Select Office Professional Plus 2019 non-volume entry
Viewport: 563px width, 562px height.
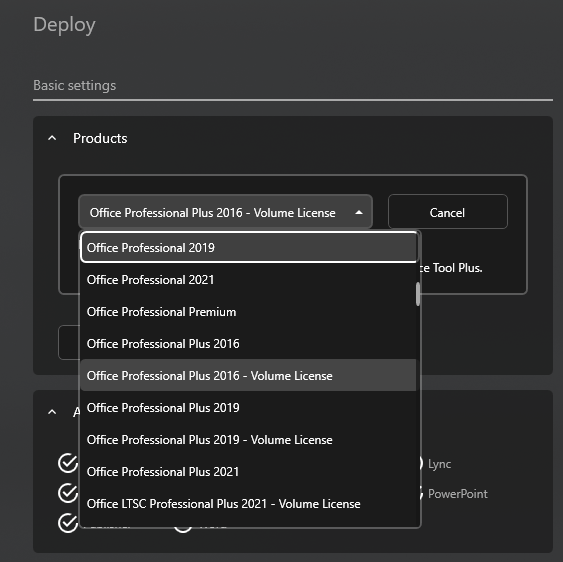click(x=248, y=407)
